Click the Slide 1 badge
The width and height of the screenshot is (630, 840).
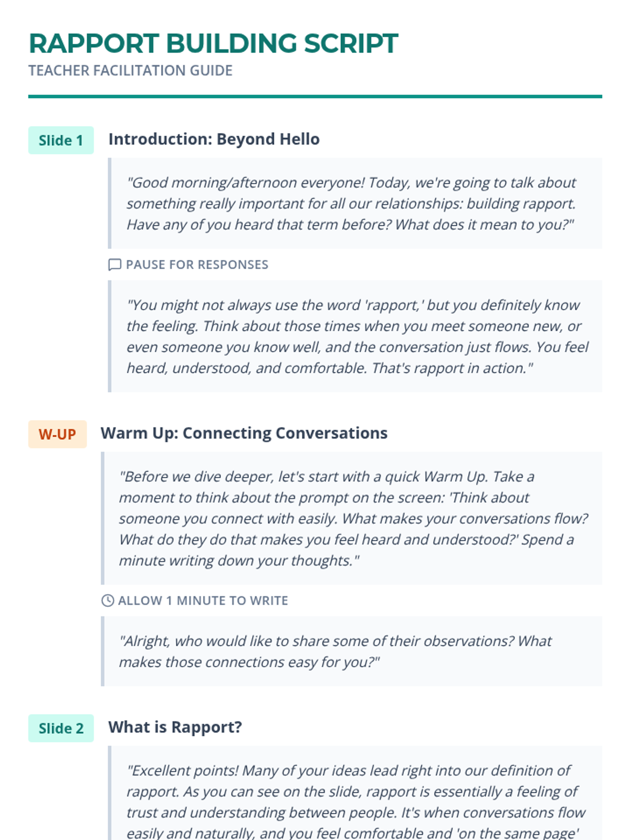click(x=61, y=140)
